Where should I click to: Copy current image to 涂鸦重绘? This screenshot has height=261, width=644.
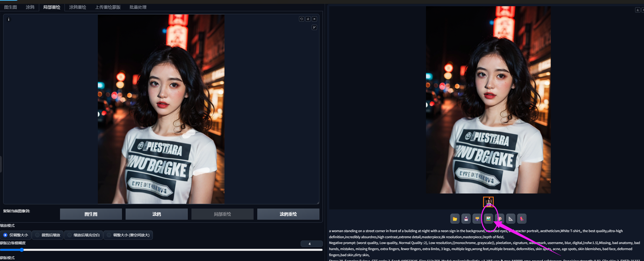[288, 214]
